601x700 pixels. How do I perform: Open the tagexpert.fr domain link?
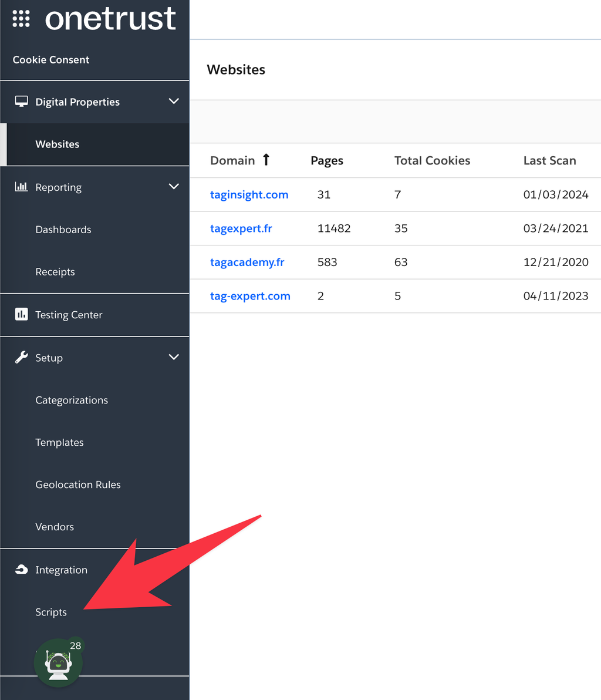[x=241, y=228]
